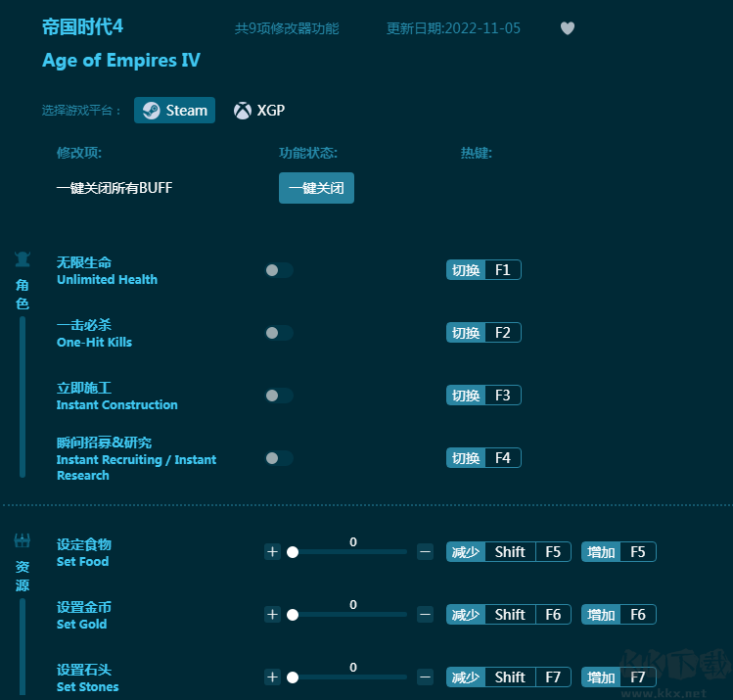The height and width of the screenshot is (700, 733).
Task: Select the Steam platform button
Action: (x=174, y=111)
